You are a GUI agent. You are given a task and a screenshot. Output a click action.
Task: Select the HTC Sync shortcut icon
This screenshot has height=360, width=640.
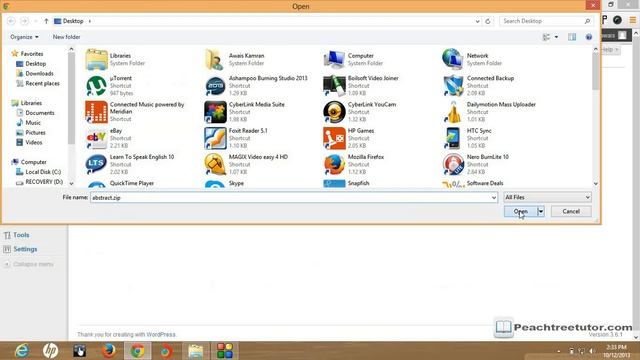coord(453,138)
